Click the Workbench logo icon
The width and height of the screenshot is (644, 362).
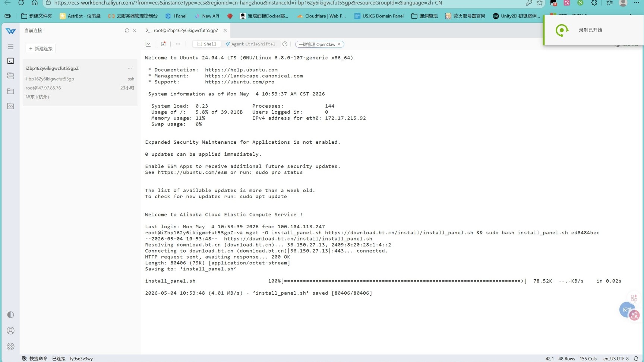(x=11, y=31)
